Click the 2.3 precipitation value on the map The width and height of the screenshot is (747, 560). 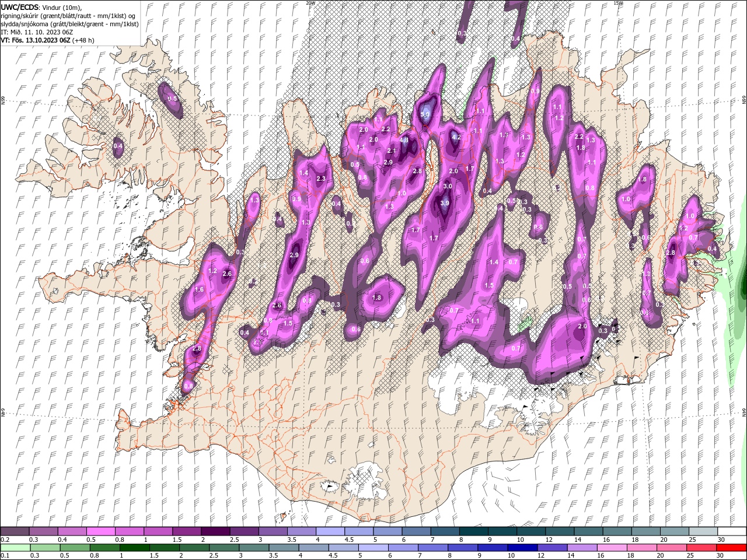tap(320, 178)
